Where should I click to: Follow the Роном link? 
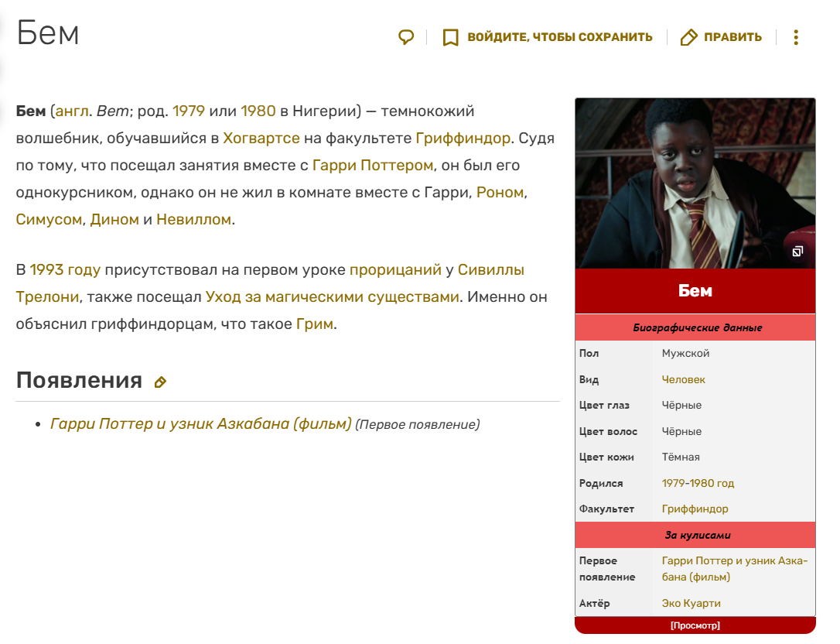point(500,192)
